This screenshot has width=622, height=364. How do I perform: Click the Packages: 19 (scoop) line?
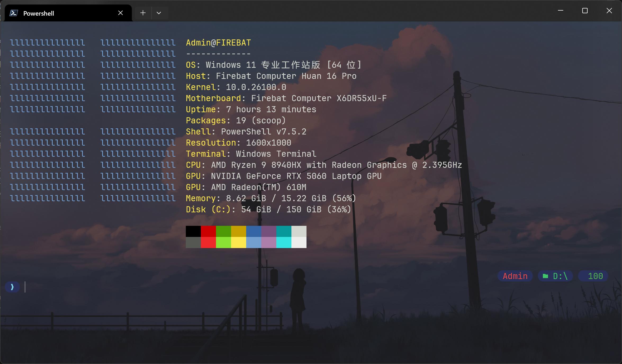click(x=236, y=120)
